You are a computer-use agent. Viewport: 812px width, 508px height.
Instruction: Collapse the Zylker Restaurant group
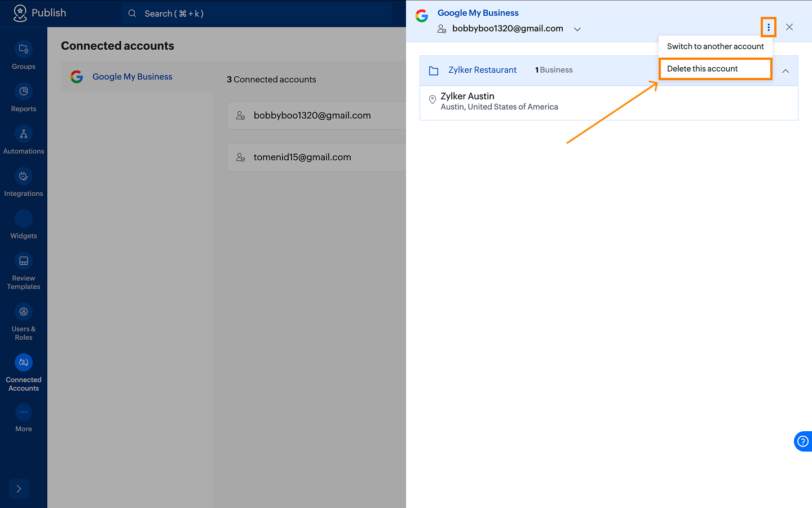785,71
